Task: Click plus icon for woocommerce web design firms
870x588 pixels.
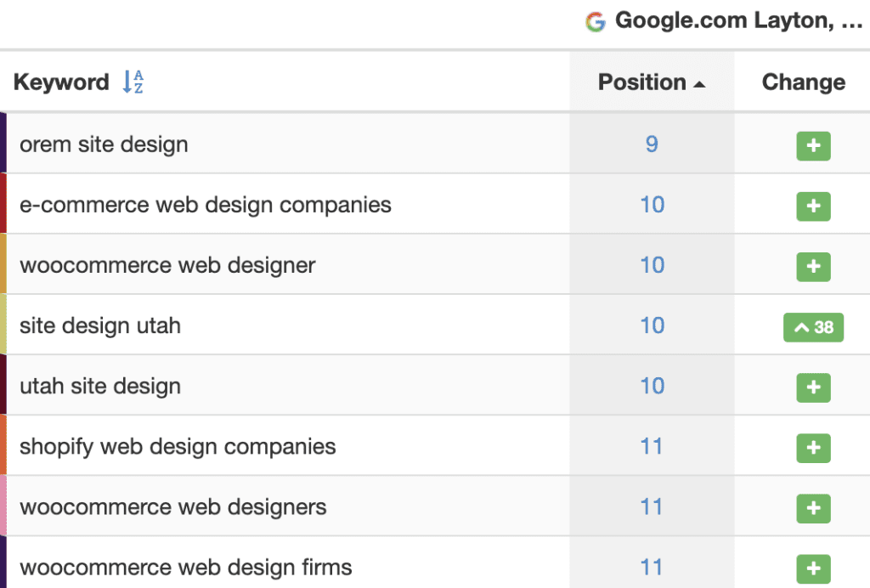Action: pyautogui.click(x=813, y=568)
